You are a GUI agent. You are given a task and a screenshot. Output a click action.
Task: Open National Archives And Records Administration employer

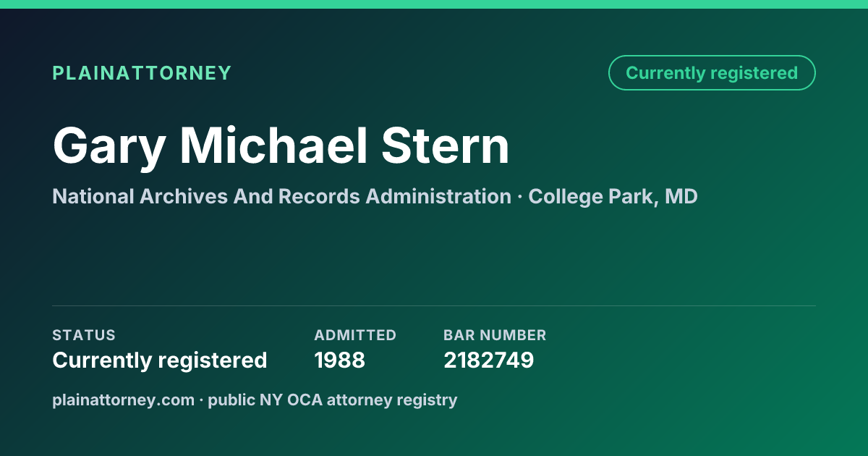tap(282, 196)
